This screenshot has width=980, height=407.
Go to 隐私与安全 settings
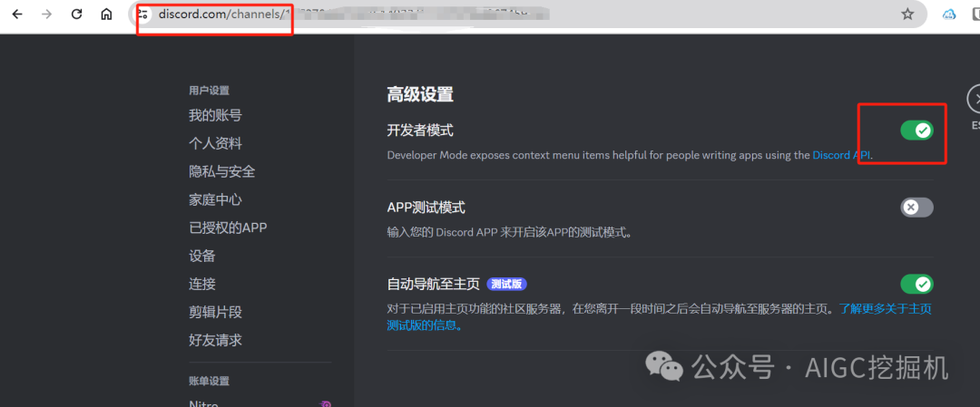pos(222,171)
